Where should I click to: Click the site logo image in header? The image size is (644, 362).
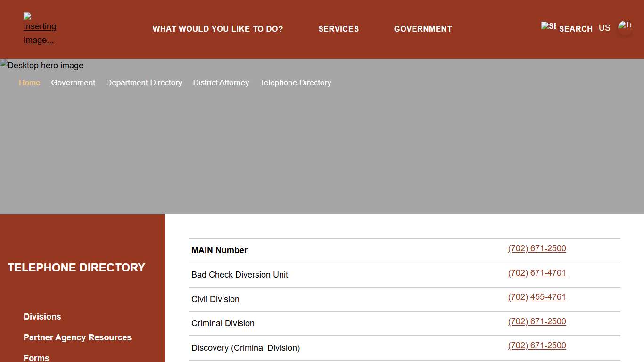[40, 29]
